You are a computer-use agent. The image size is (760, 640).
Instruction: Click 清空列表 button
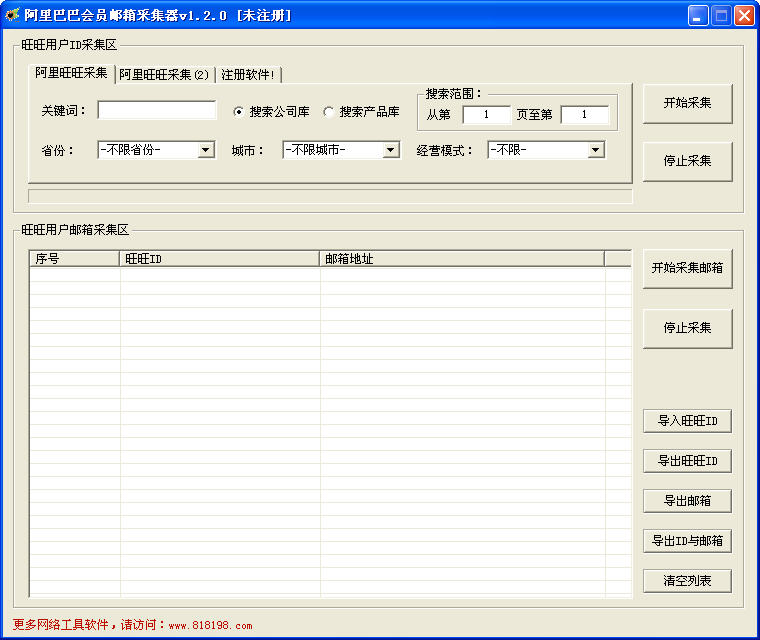[687, 581]
